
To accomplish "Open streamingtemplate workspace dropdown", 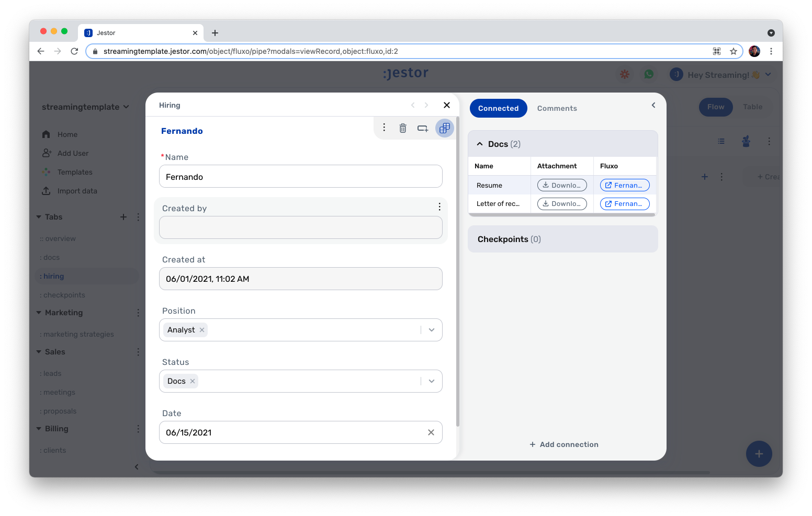I will coord(85,107).
